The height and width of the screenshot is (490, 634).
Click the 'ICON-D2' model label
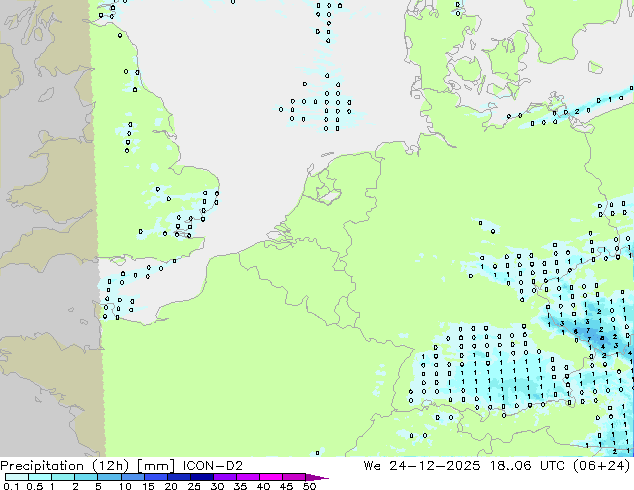[x=213, y=466]
